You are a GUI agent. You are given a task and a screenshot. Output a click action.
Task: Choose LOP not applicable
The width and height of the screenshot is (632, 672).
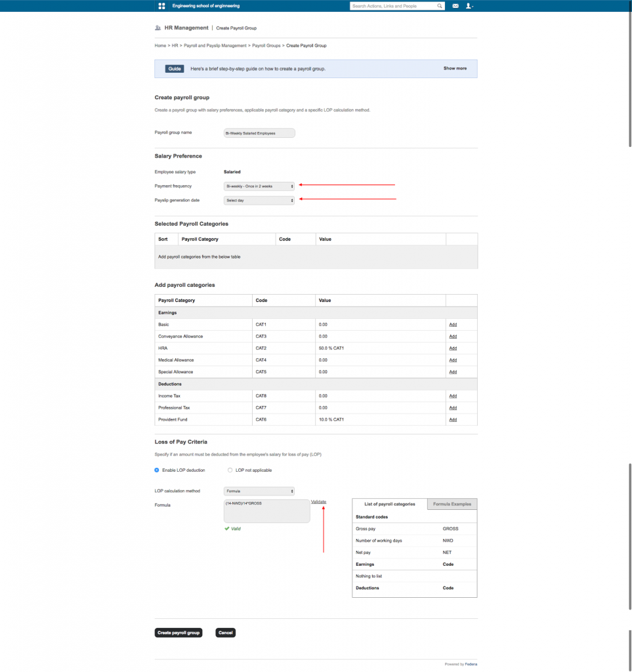230,470
